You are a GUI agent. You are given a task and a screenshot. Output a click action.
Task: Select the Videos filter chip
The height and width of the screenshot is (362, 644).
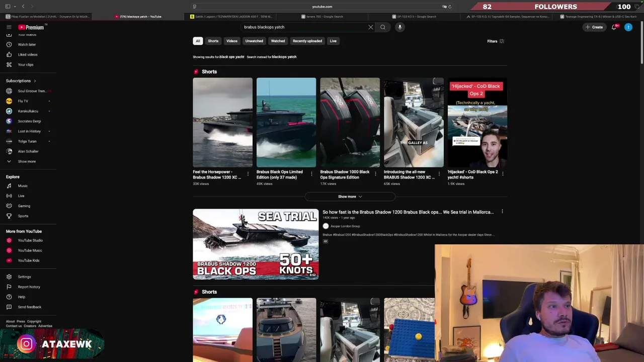(x=232, y=41)
